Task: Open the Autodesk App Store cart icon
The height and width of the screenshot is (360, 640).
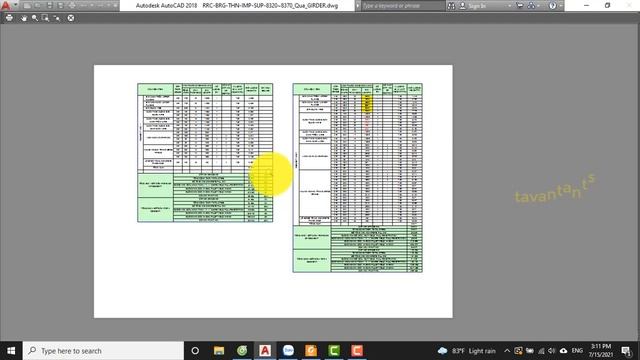Action: (x=520, y=6)
